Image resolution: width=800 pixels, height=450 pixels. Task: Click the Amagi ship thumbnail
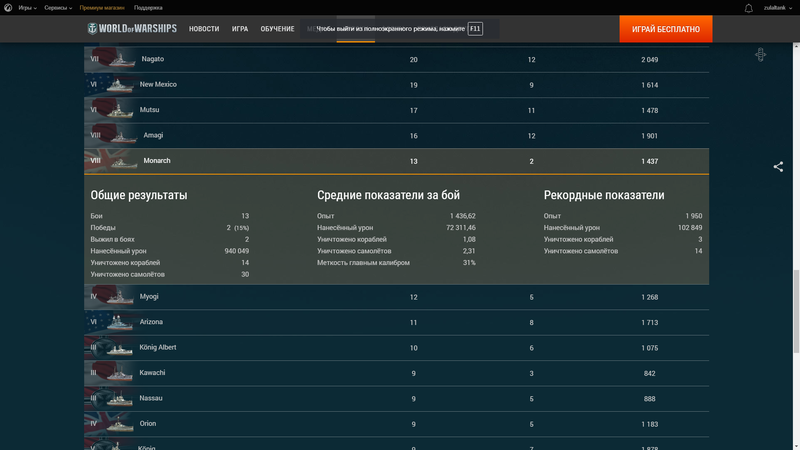123,137
